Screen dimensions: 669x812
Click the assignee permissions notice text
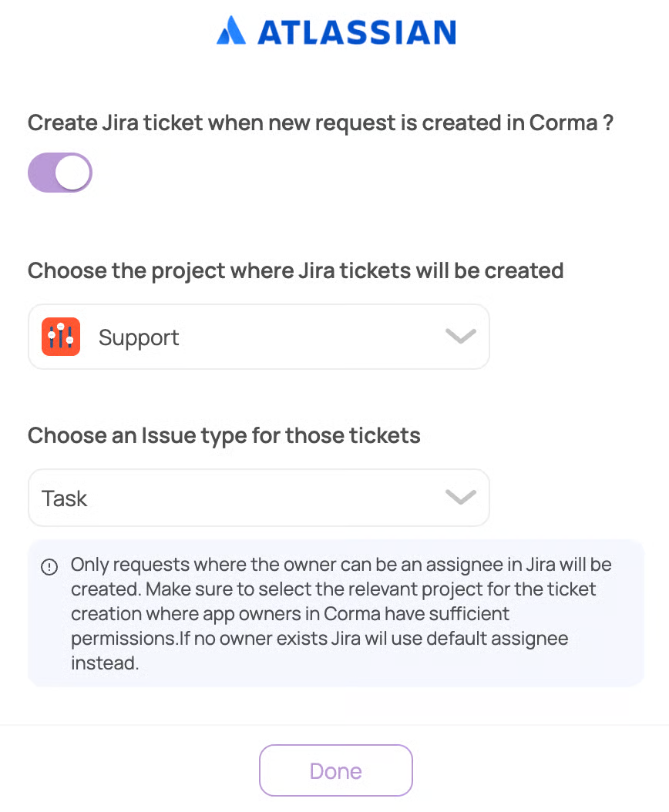(x=339, y=602)
